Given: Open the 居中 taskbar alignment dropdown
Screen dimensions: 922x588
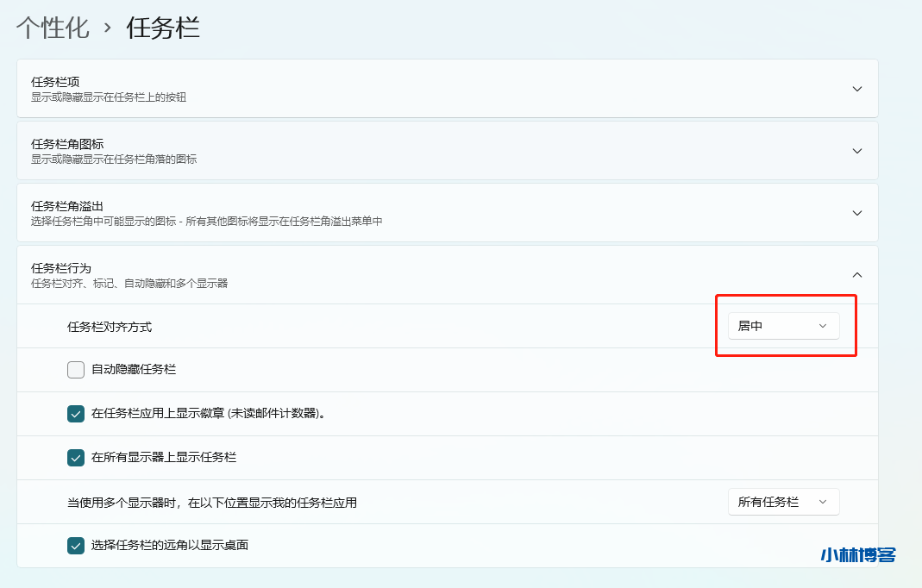Looking at the screenshot, I should pos(783,326).
